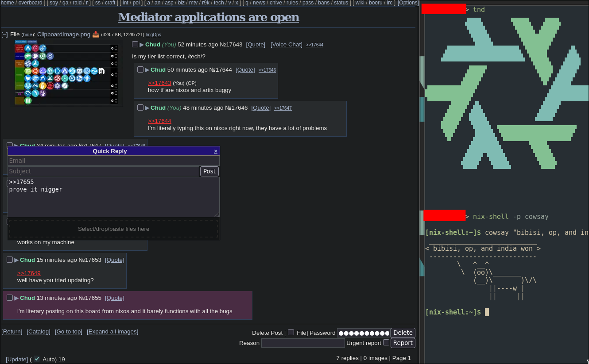Click the download icon beside ClipboardImage.png
The image size is (589, 364).
(96, 34)
